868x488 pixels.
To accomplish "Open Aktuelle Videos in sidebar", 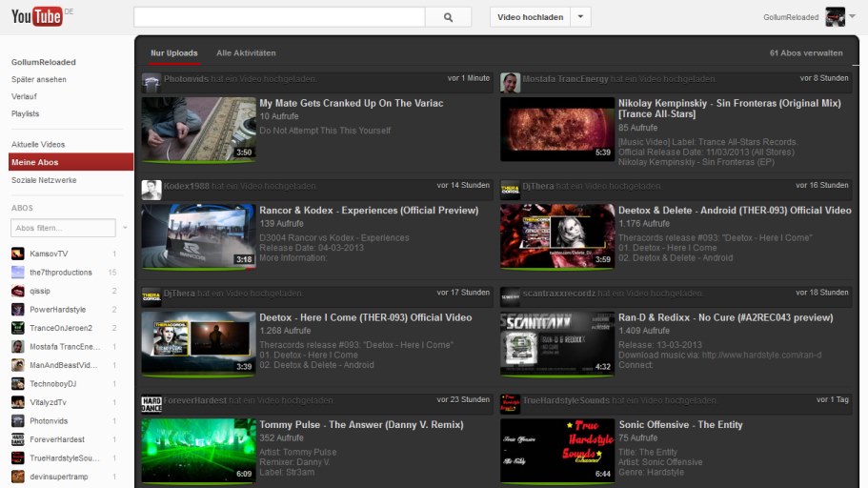I will 38,145.
